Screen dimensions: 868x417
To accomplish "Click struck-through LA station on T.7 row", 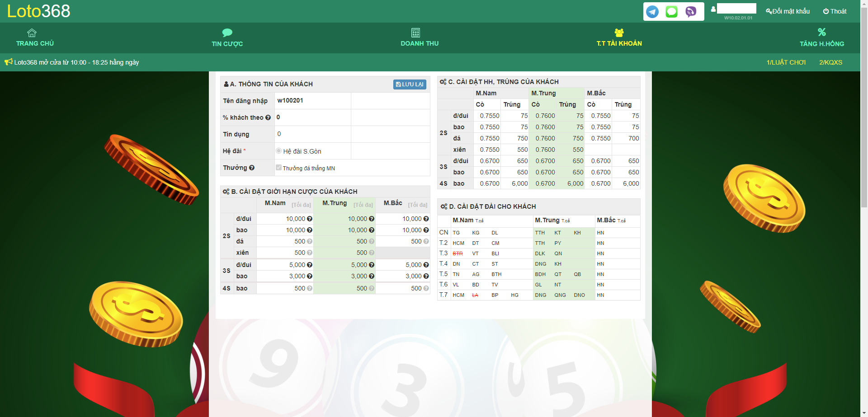I will coord(475,295).
